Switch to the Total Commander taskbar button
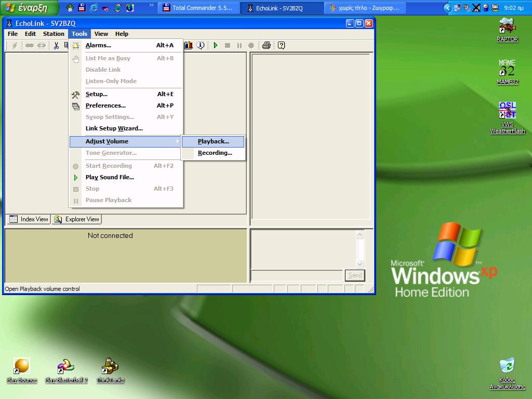532x399 pixels. [x=199, y=8]
